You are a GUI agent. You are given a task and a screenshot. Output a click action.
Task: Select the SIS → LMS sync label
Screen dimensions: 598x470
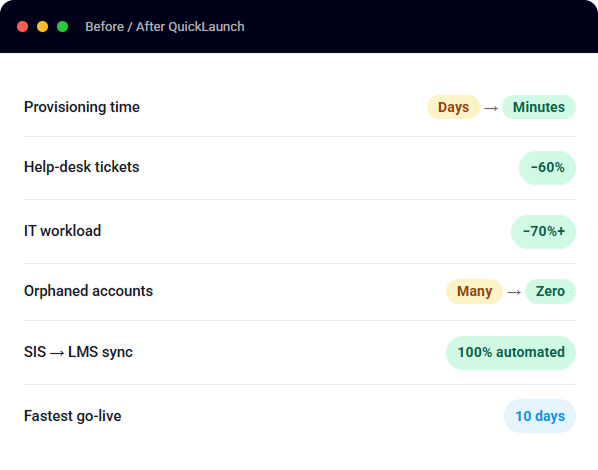[x=78, y=352]
